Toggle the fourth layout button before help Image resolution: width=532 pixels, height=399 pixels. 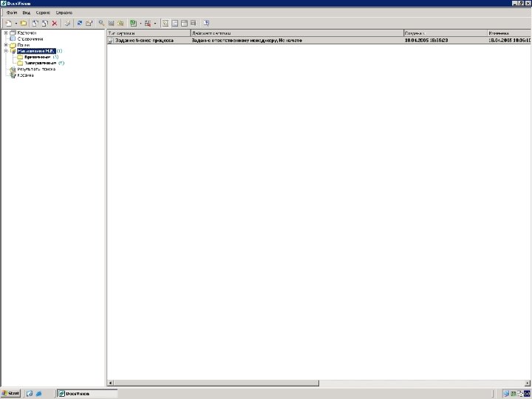(194, 23)
